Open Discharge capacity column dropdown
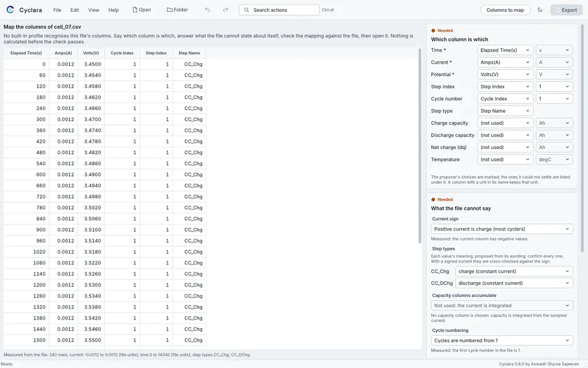Screen dimensions: 588x368 (x=505, y=135)
